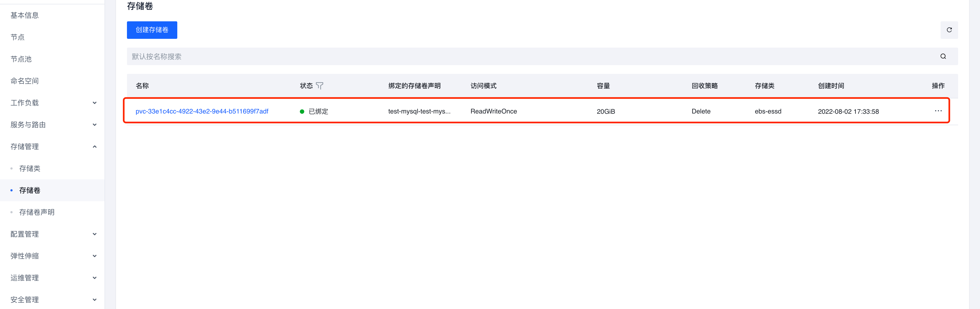980x309 pixels.
Task: Click the 弹性伸缩 sidebar label
Action: tap(25, 256)
